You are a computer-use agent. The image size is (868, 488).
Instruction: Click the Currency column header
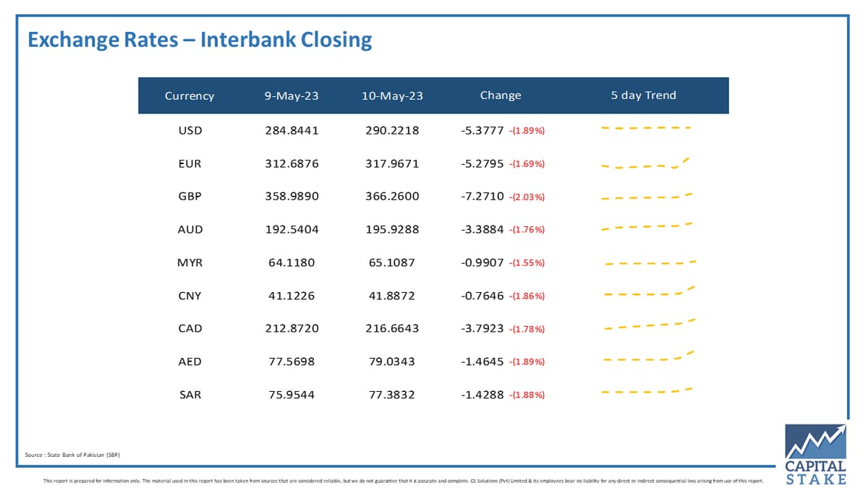tap(190, 95)
